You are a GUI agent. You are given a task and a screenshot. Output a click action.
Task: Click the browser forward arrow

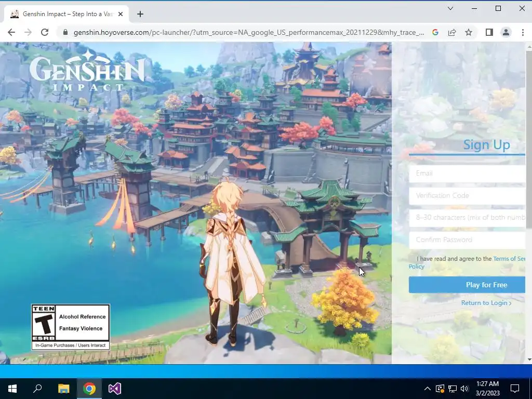(x=28, y=32)
